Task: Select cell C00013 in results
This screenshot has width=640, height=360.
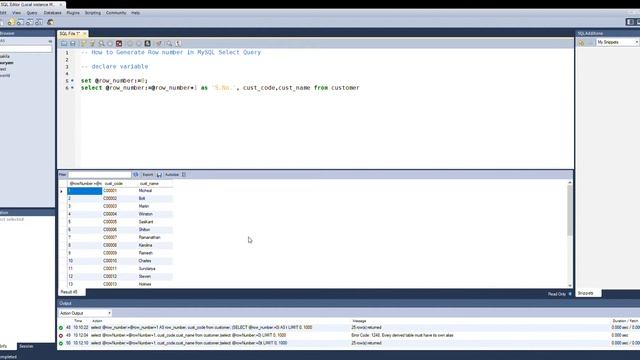Action: [x=120, y=284]
